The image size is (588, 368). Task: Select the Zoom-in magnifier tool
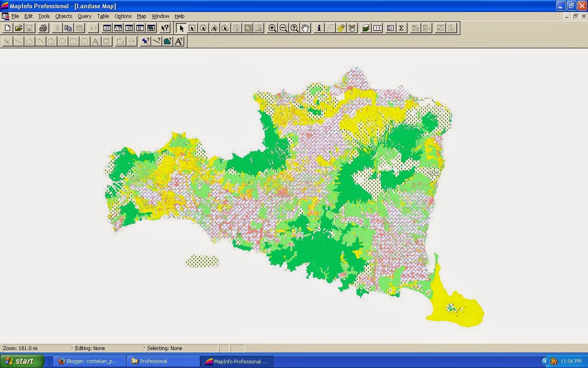click(272, 28)
